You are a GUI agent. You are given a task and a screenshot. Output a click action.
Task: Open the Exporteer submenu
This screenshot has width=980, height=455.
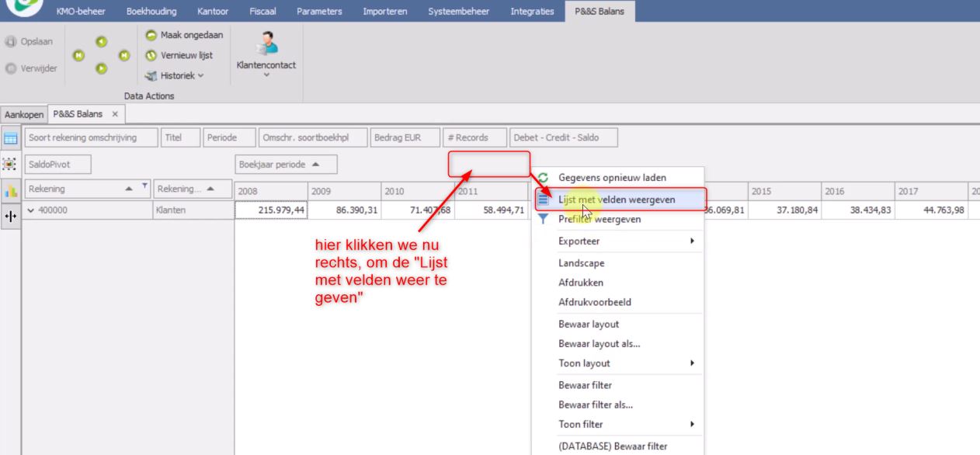tap(617, 241)
